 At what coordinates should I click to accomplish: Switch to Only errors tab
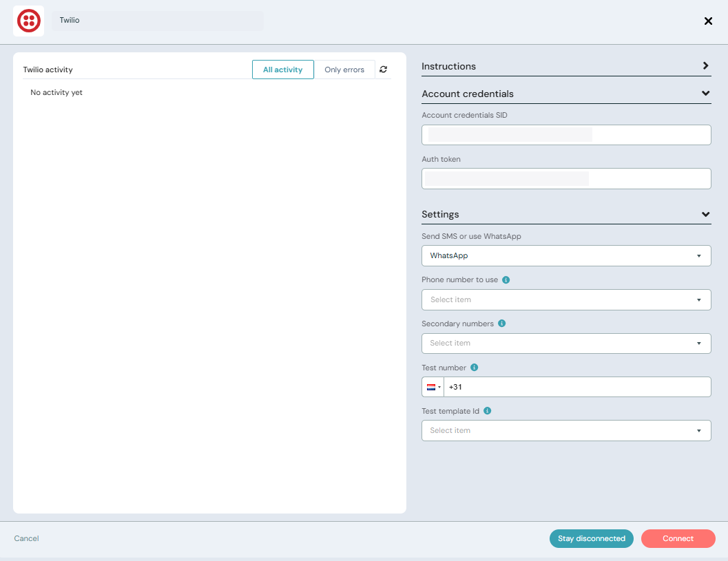(344, 70)
